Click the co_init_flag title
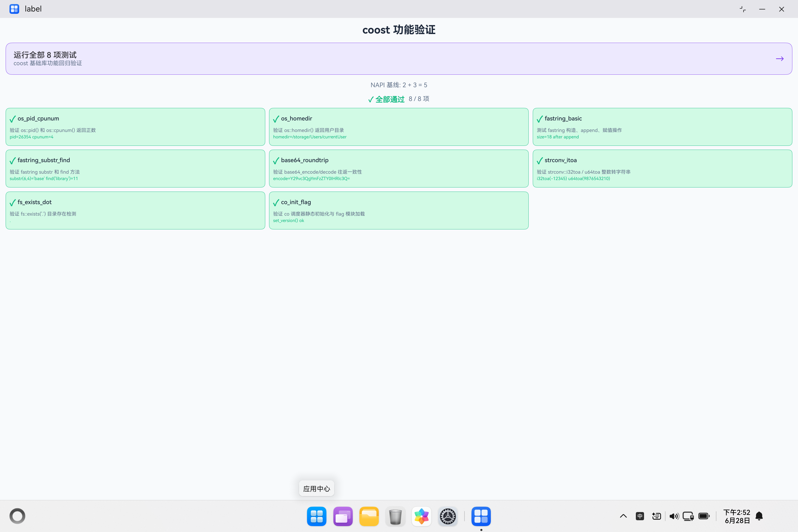 tap(296, 202)
